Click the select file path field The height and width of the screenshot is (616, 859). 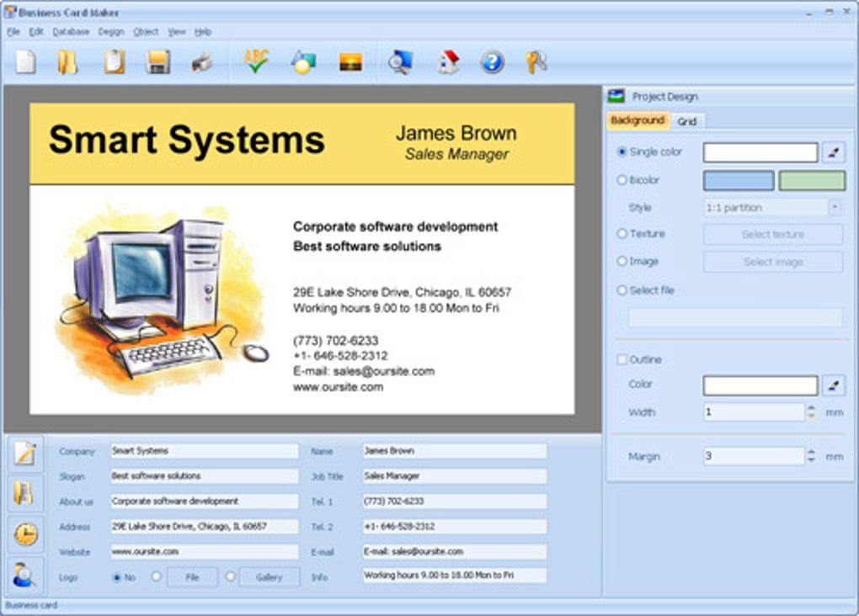(734, 317)
